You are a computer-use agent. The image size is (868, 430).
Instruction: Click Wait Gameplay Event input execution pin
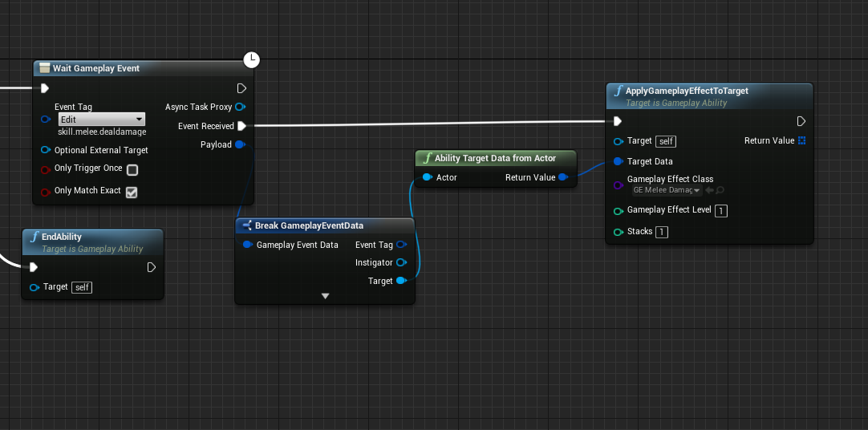pos(45,88)
